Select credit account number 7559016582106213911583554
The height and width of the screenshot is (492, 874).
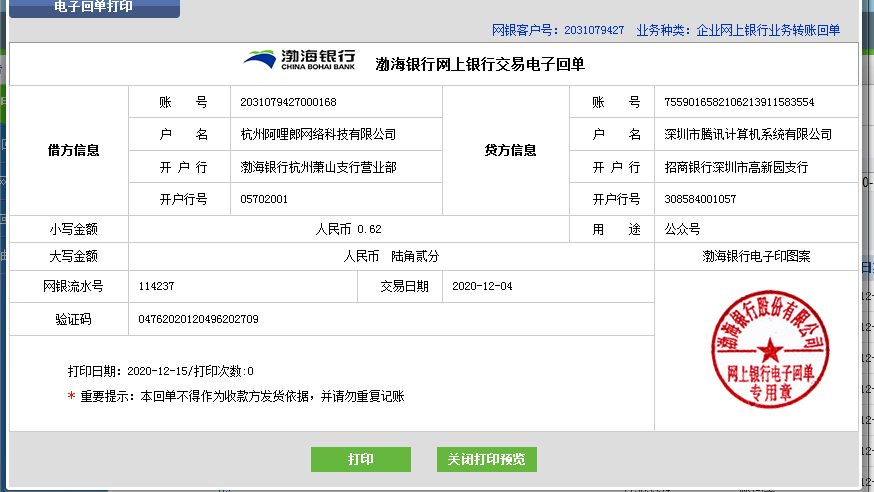tap(739, 102)
